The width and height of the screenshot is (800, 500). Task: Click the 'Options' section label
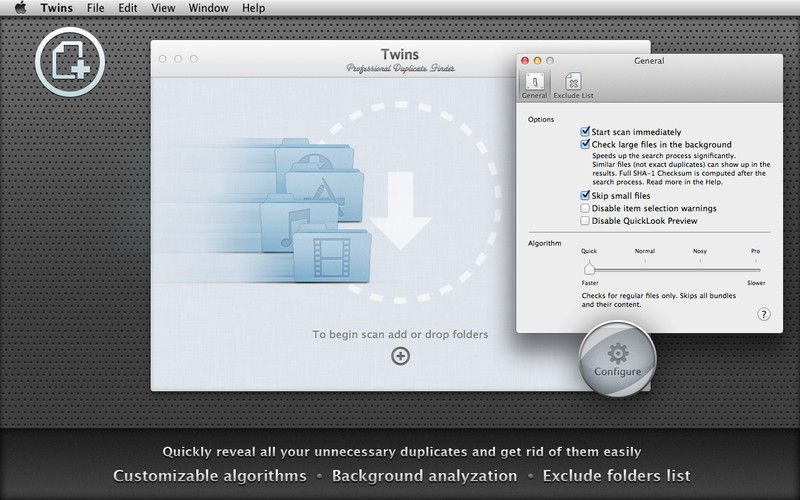click(x=541, y=119)
